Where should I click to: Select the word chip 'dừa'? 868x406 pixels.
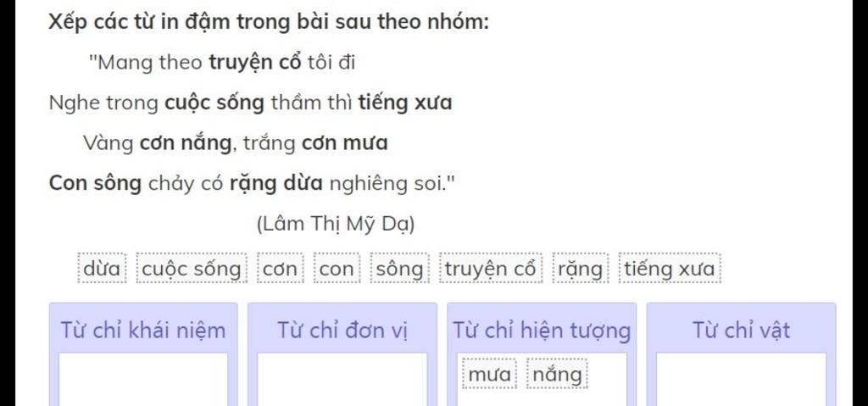pyautogui.click(x=102, y=269)
